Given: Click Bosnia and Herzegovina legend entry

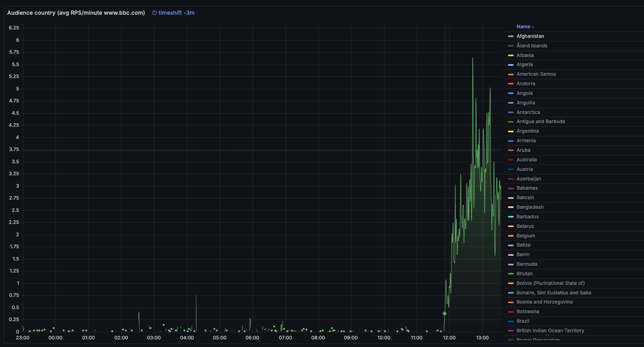Looking at the screenshot, I should pos(544,302).
